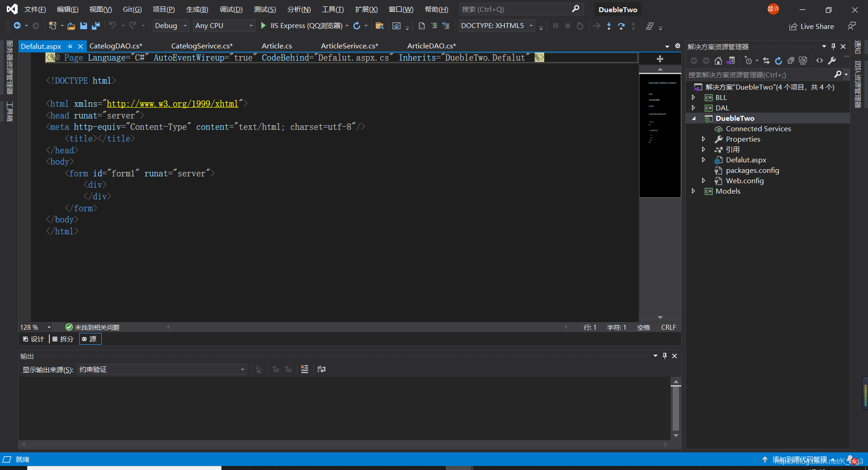Click Sync with Active Document icon
This screenshot has width=868, height=470.
tap(766, 61)
